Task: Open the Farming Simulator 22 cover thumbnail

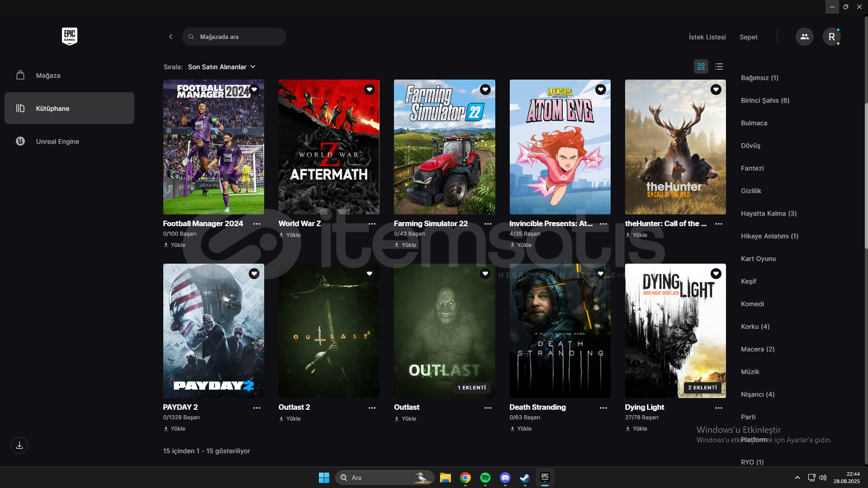Action: (x=444, y=147)
